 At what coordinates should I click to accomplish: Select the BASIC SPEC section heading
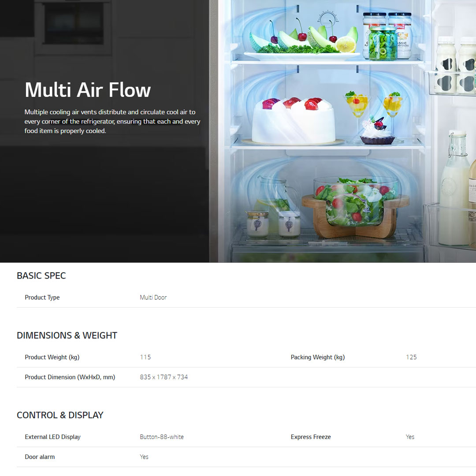point(41,275)
